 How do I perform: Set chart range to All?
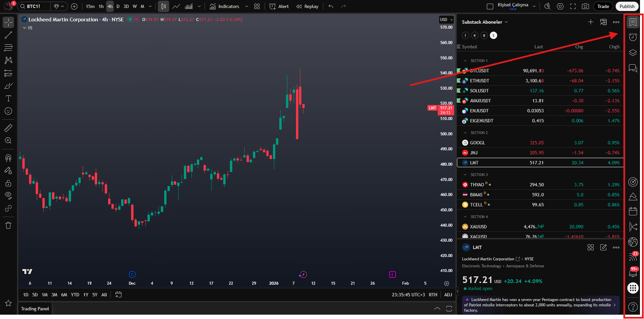tap(104, 295)
